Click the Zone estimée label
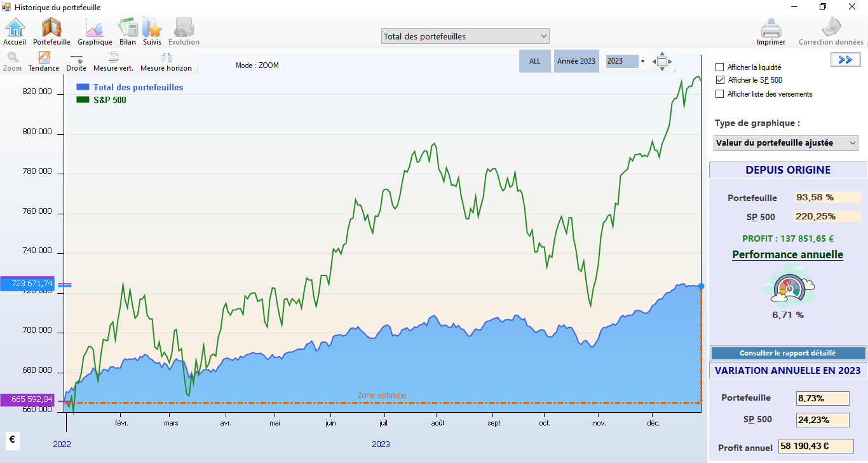 [x=381, y=395]
